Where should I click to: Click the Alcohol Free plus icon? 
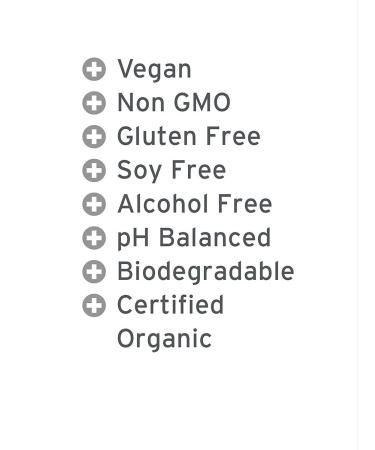point(94,204)
